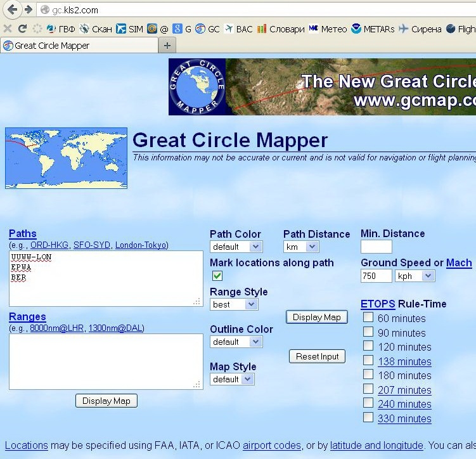The image size is (476, 459).
Task: Open the ГВФ bookmark
Action: click(61, 29)
